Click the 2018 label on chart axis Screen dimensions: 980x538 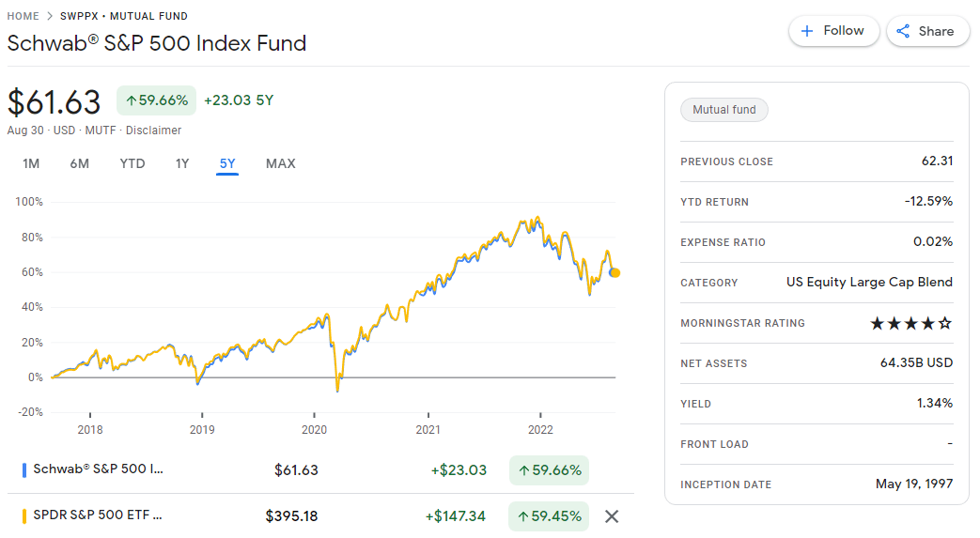[x=90, y=430]
